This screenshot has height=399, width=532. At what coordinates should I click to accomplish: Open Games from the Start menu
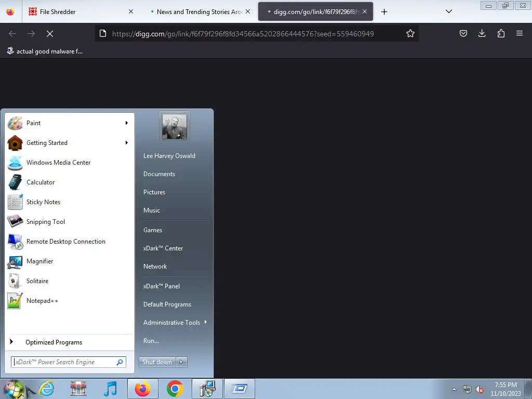pyautogui.click(x=153, y=230)
